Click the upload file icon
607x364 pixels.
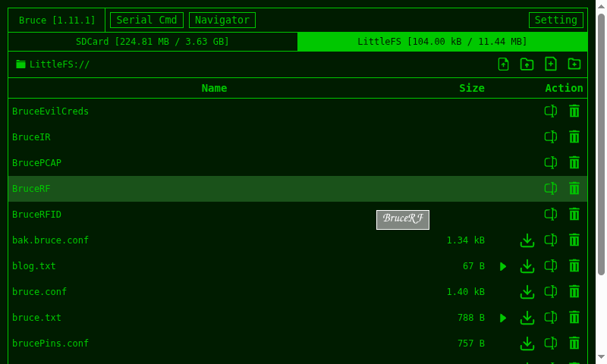click(x=503, y=64)
